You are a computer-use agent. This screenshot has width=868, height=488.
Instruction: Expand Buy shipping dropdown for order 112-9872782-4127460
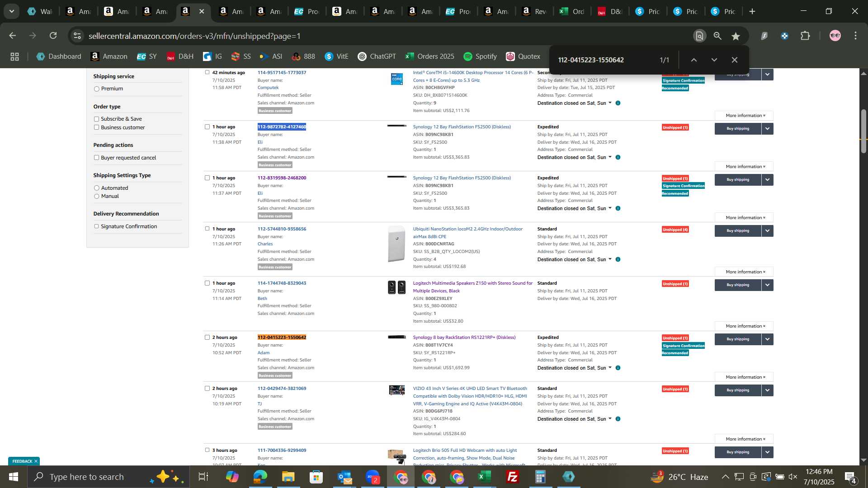click(767, 129)
